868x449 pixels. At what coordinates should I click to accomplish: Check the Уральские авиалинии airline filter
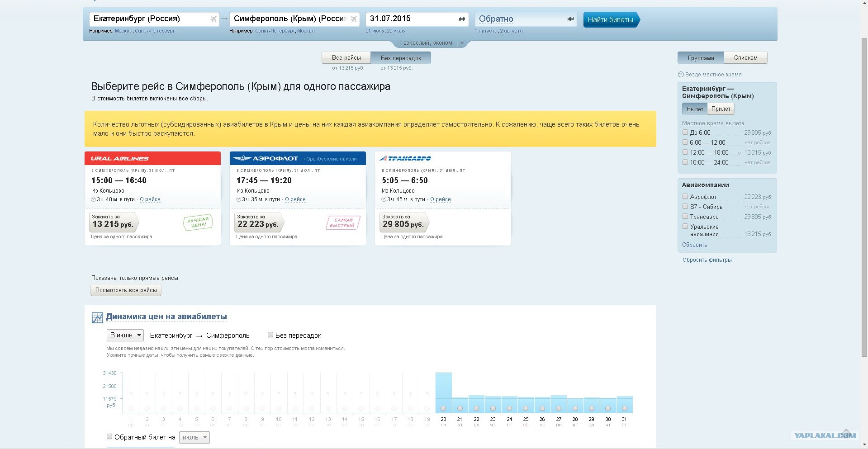click(x=685, y=227)
